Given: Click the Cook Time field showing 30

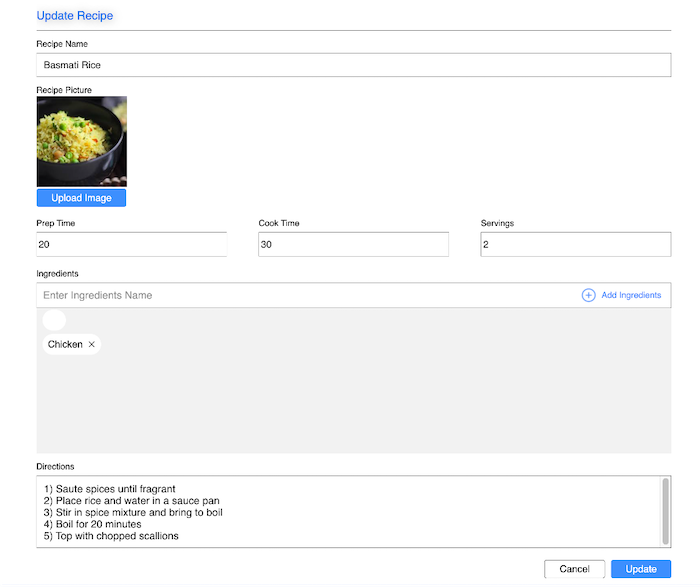Looking at the screenshot, I should (353, 244).
